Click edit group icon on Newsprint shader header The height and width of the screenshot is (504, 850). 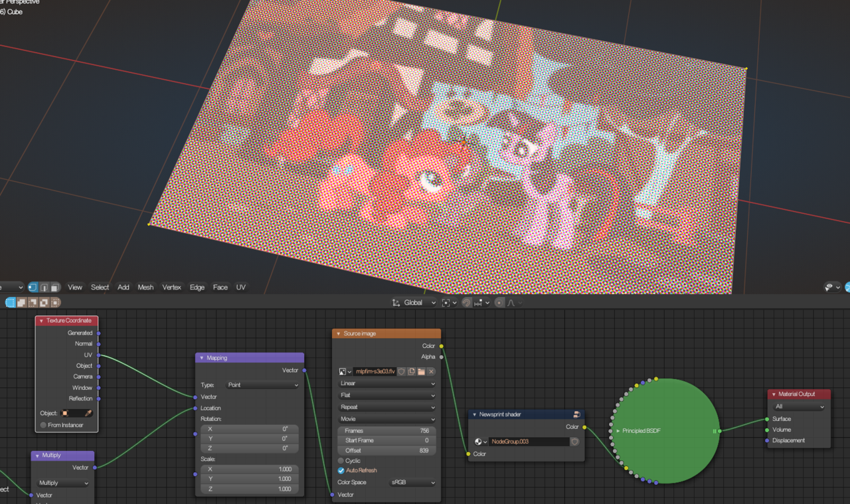(576, 414)
